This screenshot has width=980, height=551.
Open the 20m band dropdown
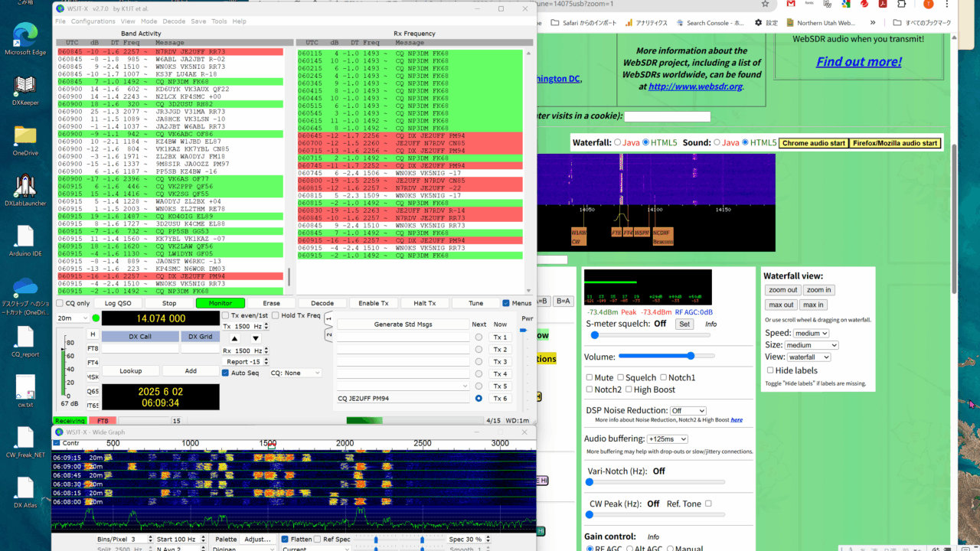pyautogui.click(x=71, y=318)
